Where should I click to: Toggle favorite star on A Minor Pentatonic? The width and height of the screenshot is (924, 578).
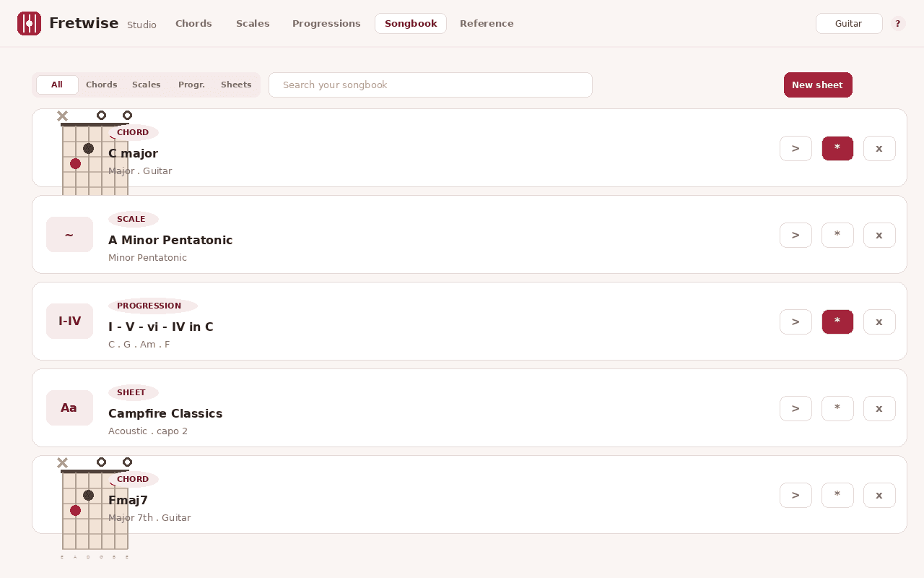coord(837,235)
